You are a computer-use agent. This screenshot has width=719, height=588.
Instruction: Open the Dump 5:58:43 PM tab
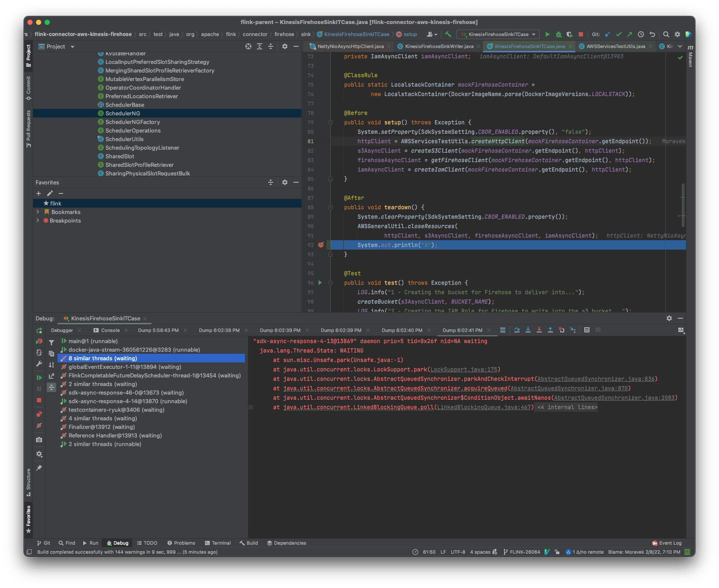[x=158, y=330]
